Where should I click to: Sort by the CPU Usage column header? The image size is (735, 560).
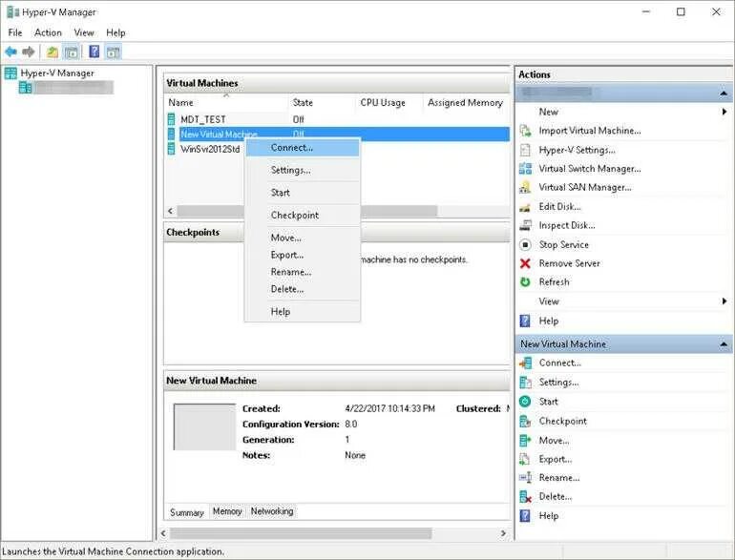(389, 103)
